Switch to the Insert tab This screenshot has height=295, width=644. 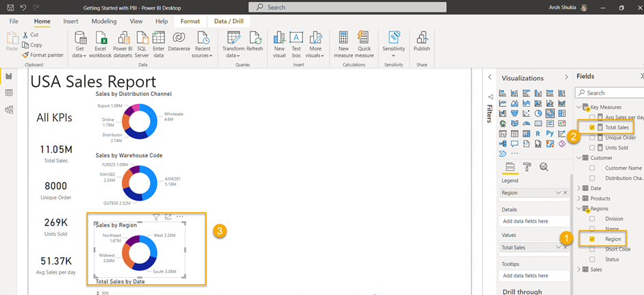click(x=71, y=21)
